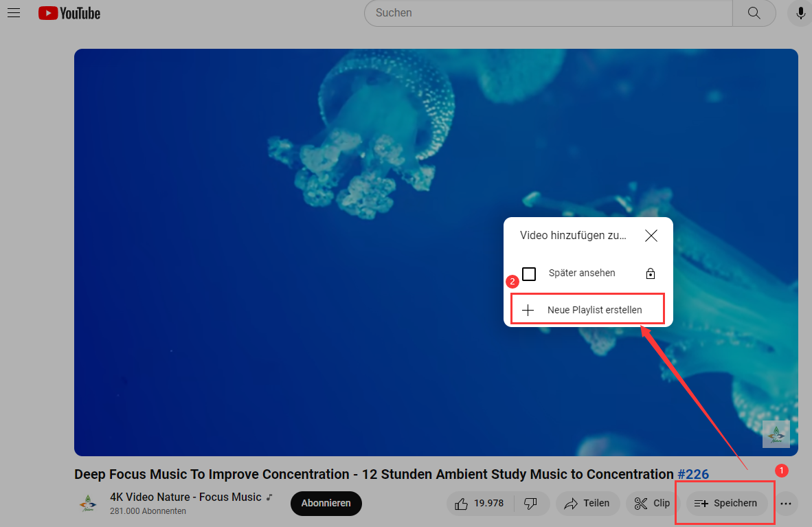
Task: Subscribe with 'Abonnieren' button
Action: pyautogui.click(x=326, y=503)
